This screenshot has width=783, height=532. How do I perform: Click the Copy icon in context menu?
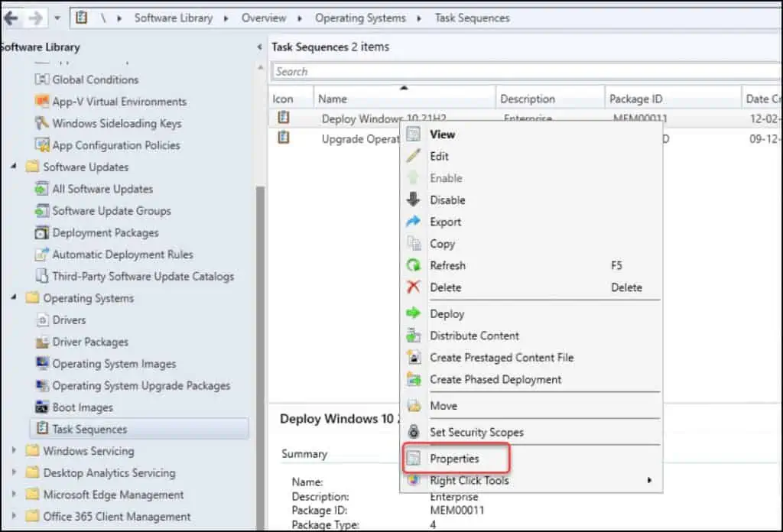point(414,244)
